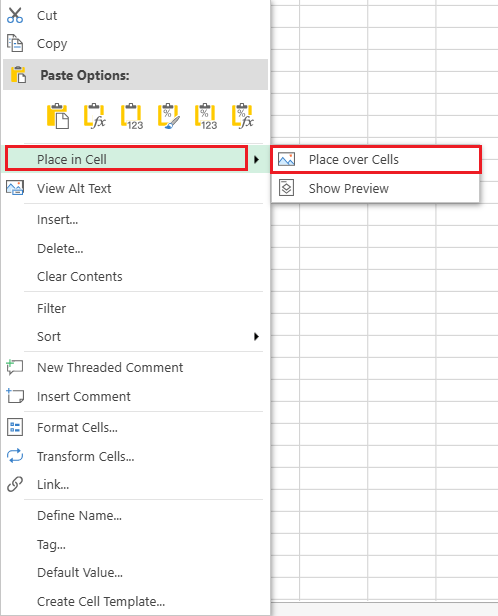Click the Show Preview icon

(x=286, y=188)
